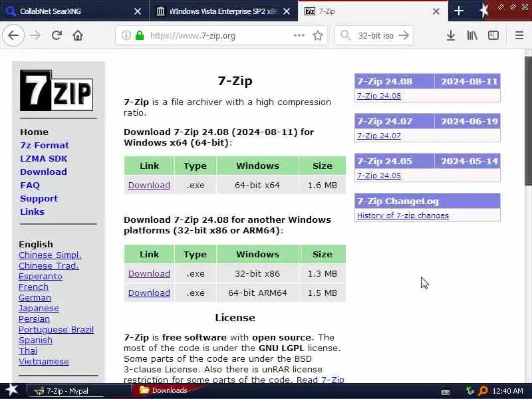The image size is (532, 399).
Task: Open the browser home page icon
Action: [x=78, y=35]
